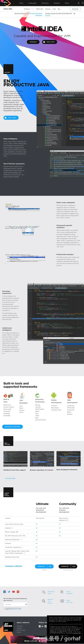Screen dimensions: 84x644
Task: Open the Features sub-navigation tab
Action: point(48,9)
